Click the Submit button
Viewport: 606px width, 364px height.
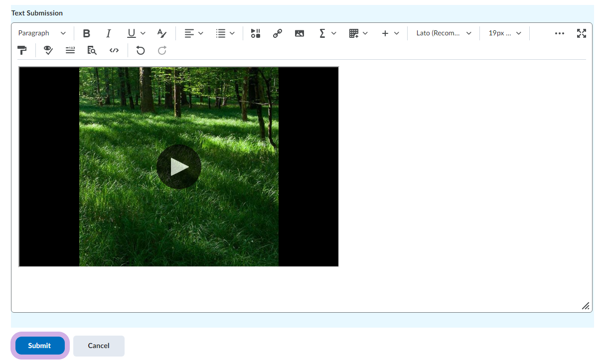tap(40, 346)
